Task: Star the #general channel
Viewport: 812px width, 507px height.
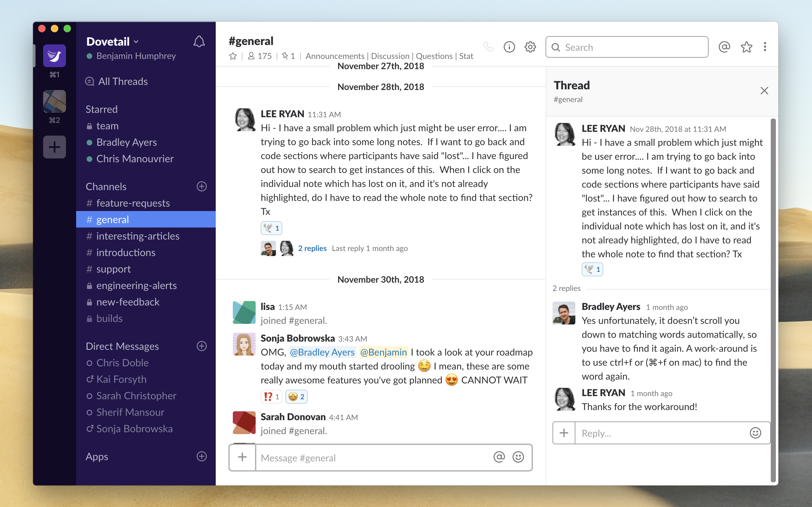Action: tap(233, 56)
